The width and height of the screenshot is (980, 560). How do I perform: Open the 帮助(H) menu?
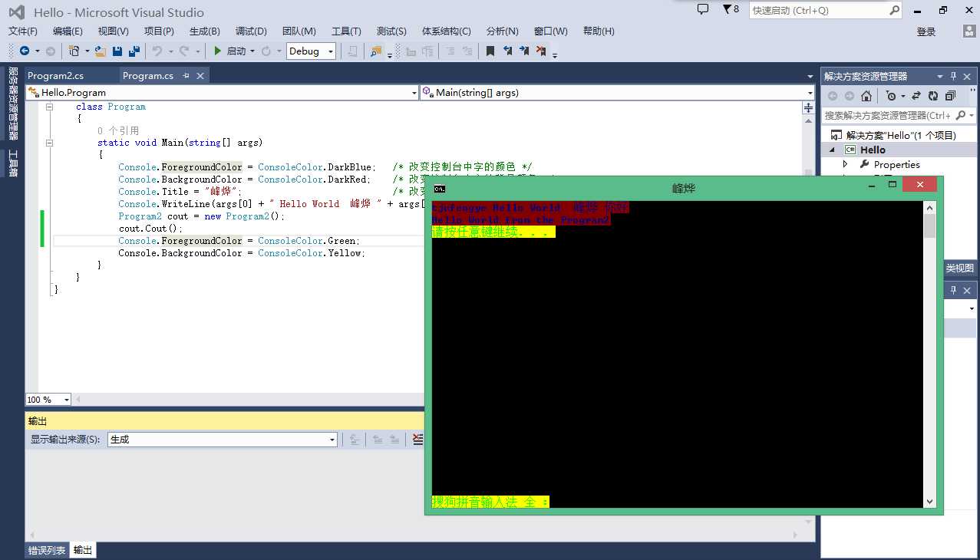click(599, 31)
